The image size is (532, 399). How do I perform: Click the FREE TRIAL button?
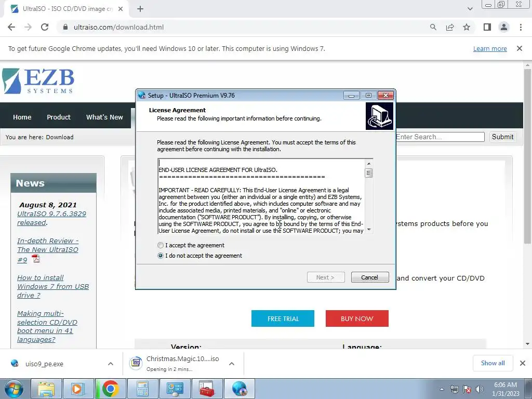pos(283,318)
